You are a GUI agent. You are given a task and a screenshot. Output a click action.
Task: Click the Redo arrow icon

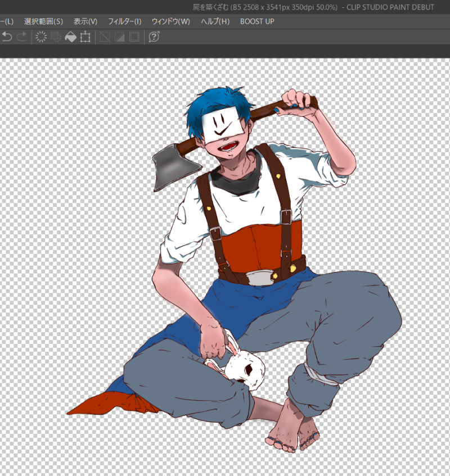pos(21,37)
